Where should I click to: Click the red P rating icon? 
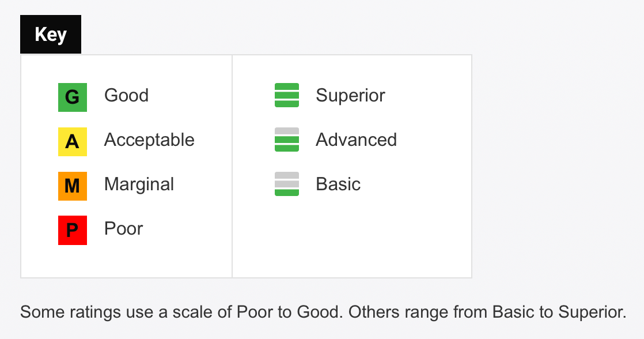pos(73,231)
